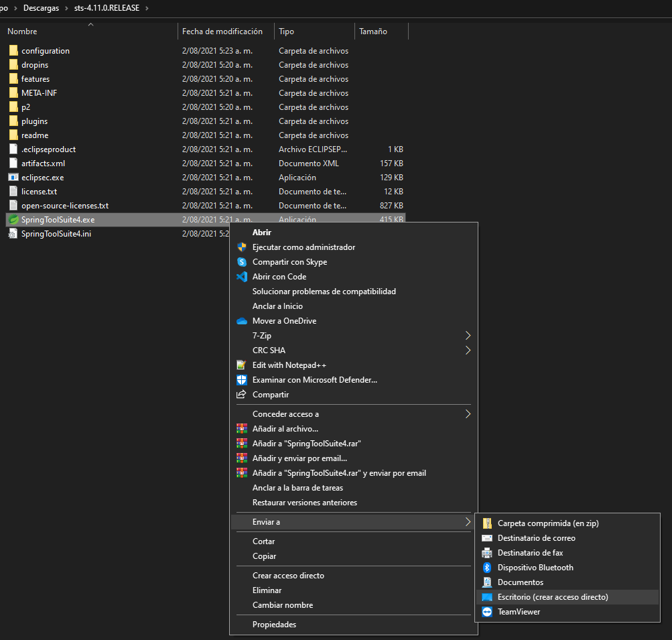Open Propiedades from the context menu

click(x=274, y=625)
